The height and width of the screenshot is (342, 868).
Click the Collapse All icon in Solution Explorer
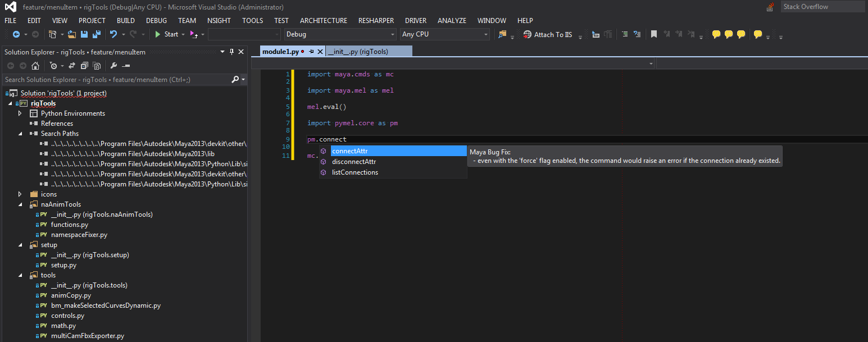coord(85,66)
